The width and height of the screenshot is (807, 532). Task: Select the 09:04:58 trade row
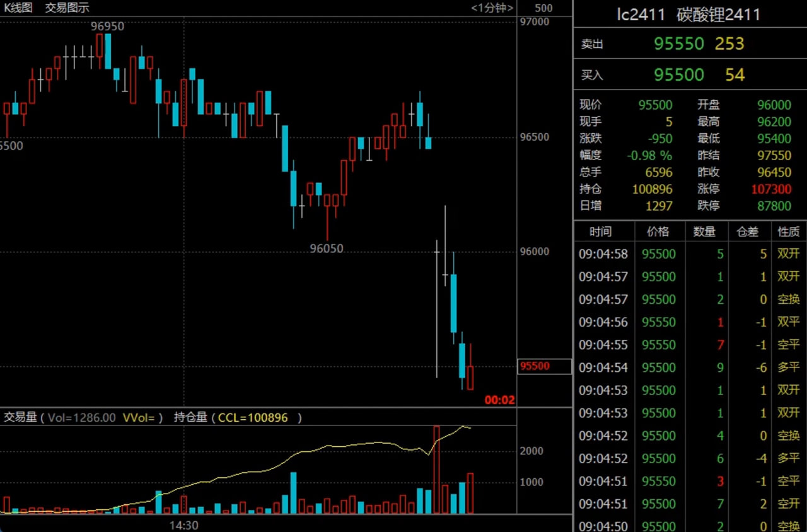[x=689, y=254]
